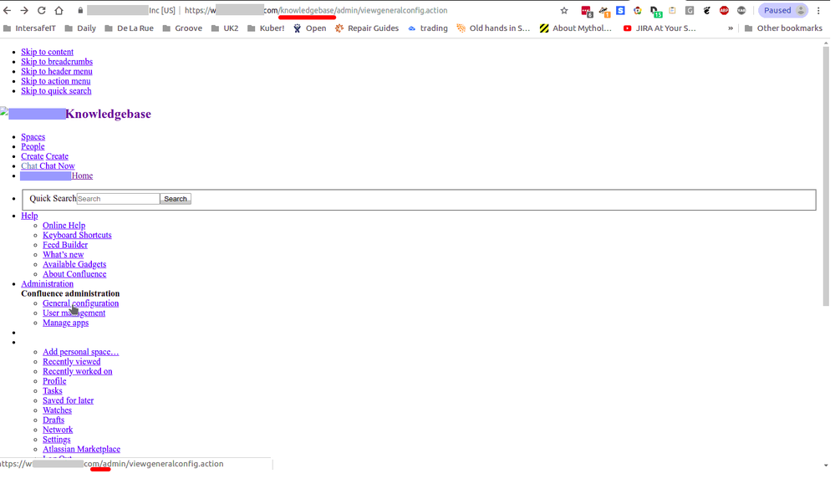Bookmark this page with star icon
This screenshot has width=835, height=504.
pyautogui.click(x=564, y=11)
